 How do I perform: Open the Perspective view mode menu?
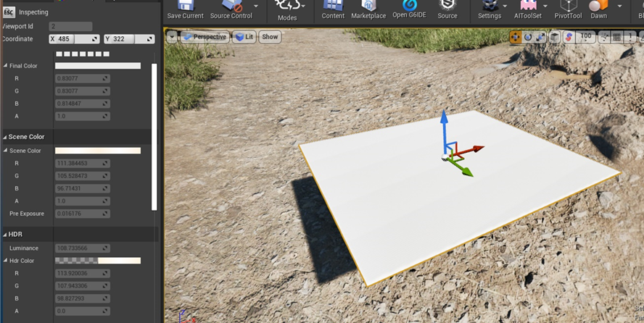(205, 37)
